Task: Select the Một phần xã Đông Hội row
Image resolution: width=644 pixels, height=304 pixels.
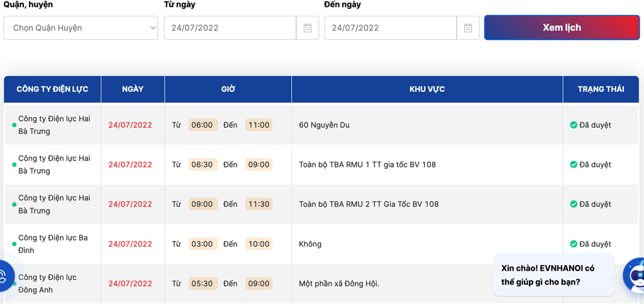Action: click(321, 284)
